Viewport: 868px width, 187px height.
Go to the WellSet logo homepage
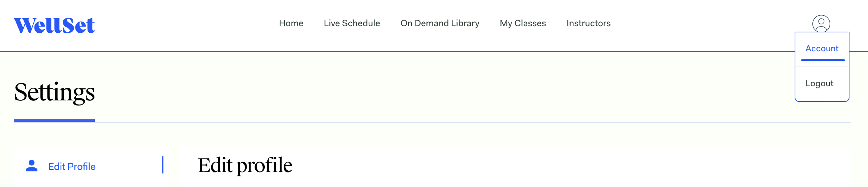pyautogui.click(x=54, y=25)
